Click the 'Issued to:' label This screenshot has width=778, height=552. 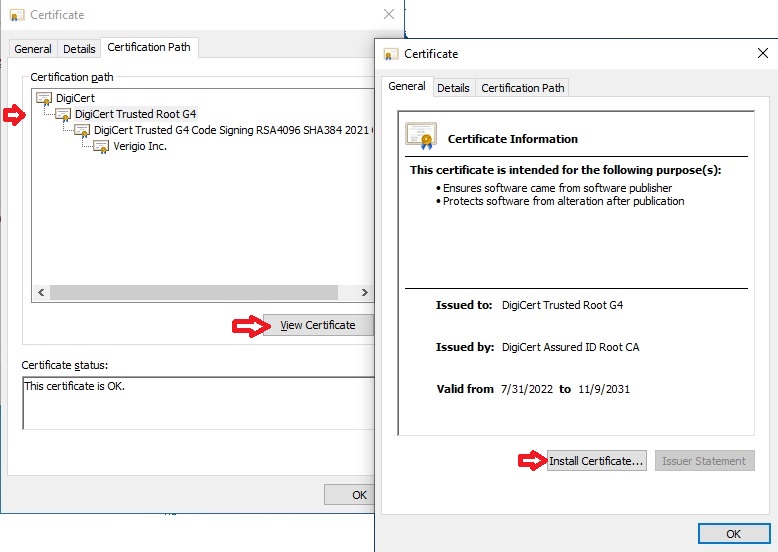464,305
